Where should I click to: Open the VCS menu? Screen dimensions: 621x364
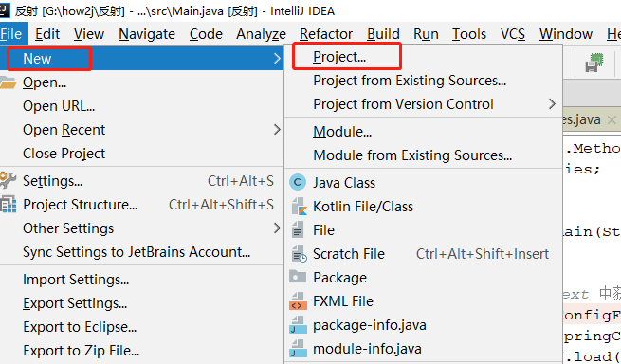coord(513,34)
